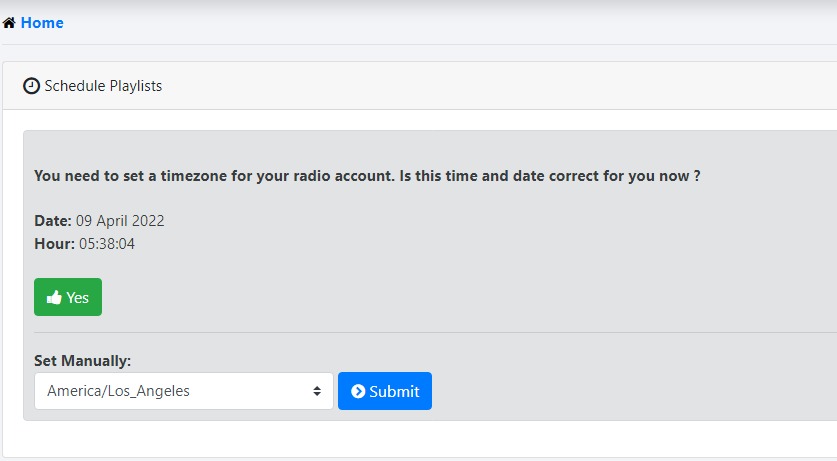Click the thumbs-up icon on Yes button

click(x=54, y=297)
